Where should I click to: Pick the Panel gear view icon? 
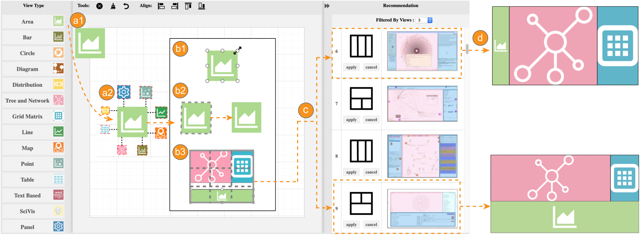pos(58,226)
